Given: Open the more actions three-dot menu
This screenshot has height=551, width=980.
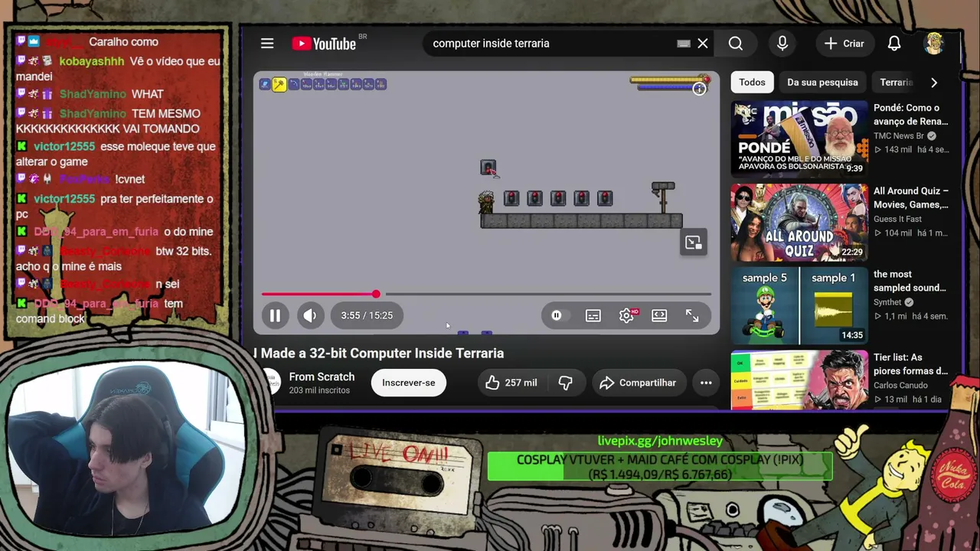Looking at the screenshot, I should point(706,383).
